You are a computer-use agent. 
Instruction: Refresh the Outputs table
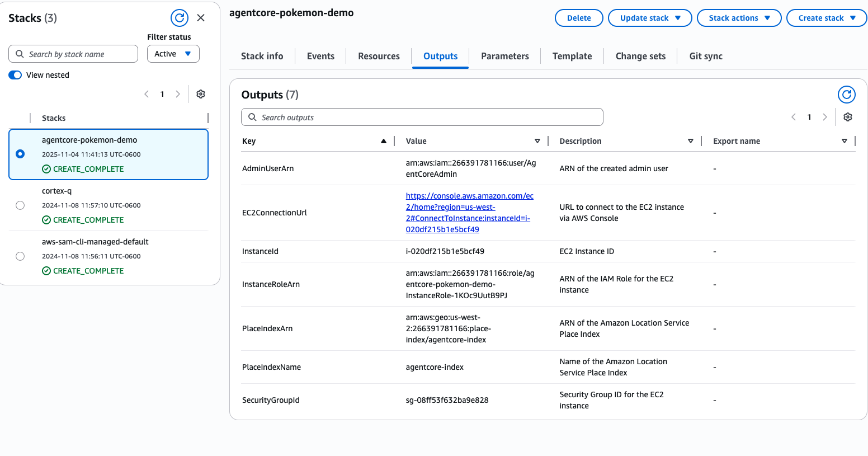click(846, 95)
